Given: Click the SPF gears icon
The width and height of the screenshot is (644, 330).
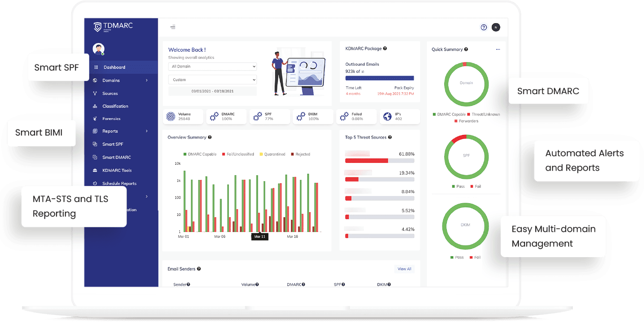Looking at the screenshot, I should pos(257,116).
